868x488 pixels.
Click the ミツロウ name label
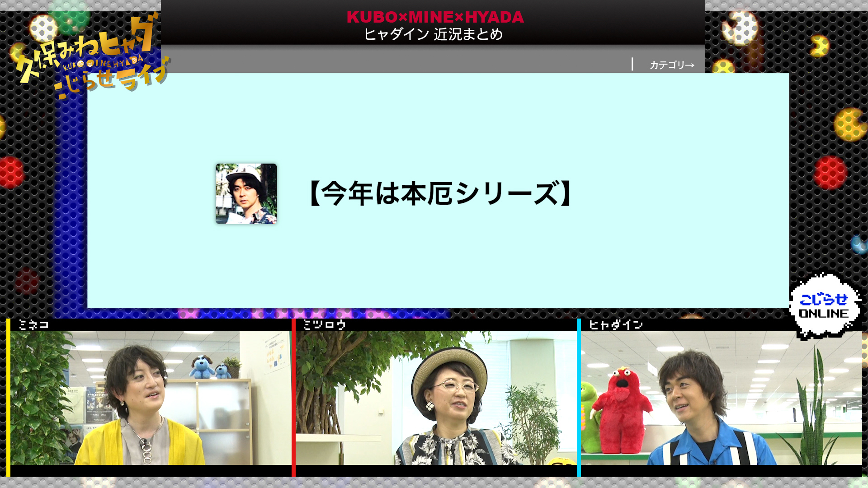coord(325,324)
